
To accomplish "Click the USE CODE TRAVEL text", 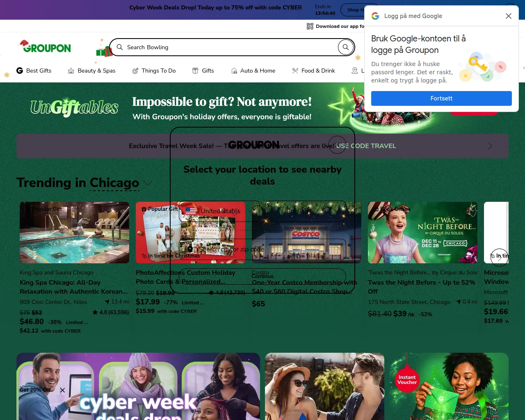I will click(x=366, y=146).
